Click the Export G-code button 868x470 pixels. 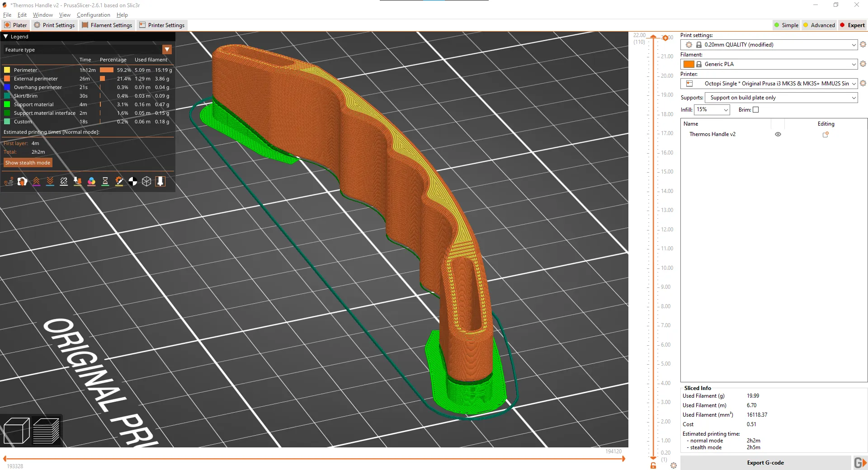(765, 463)
